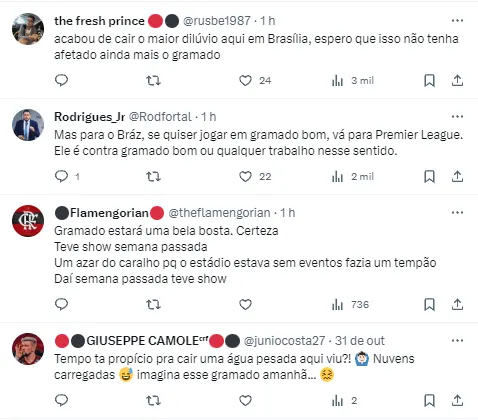View 736 views analytics on Flamengorian tweet
This screenshot has width=478, height=420.
click(x=350, y=304)
